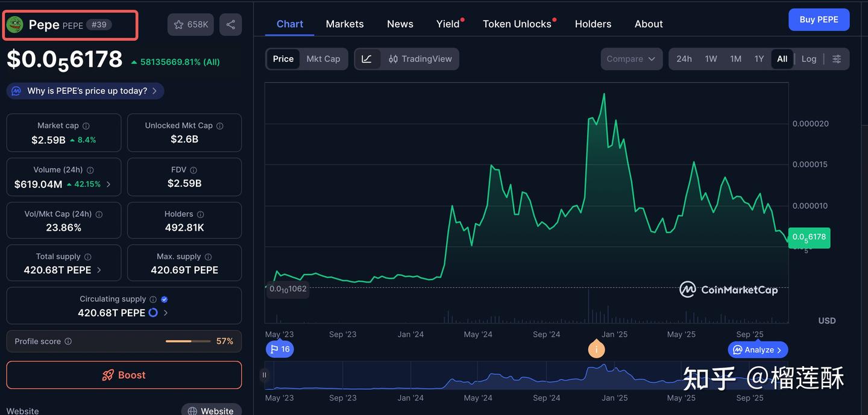Show Total supply info icon
The height and width of the screenshot is (415, 868).
click(x=88, y=257)
